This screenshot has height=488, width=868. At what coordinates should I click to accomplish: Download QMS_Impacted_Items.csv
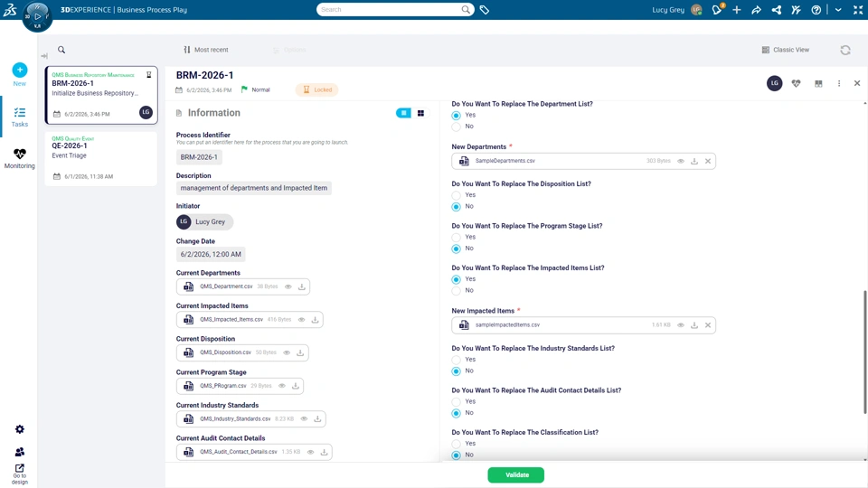pos(315,320)
